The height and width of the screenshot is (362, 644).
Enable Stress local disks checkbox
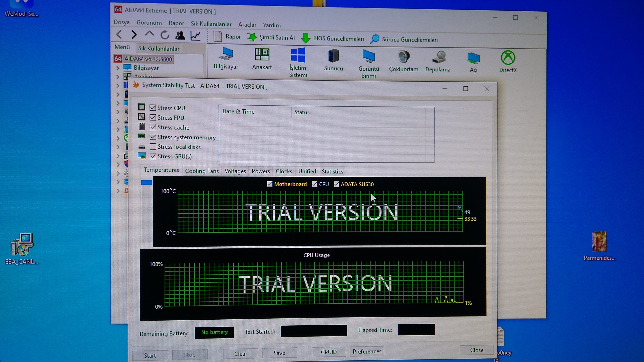[153, 147]
